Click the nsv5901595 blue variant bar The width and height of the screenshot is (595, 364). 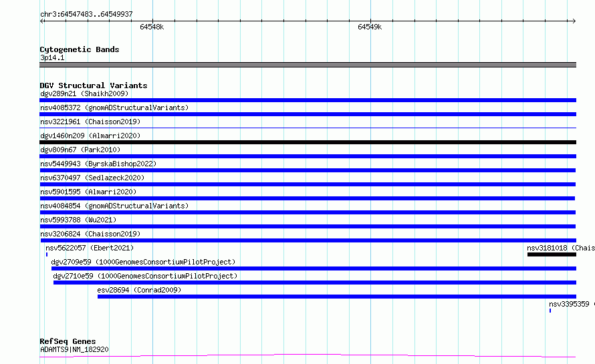click(307, 198)
